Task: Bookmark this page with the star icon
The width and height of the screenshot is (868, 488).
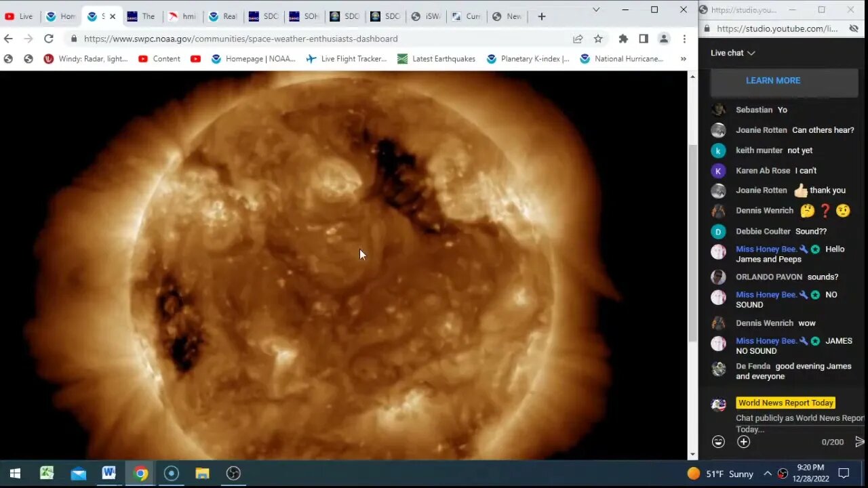Action: click(x=598, y=39)
